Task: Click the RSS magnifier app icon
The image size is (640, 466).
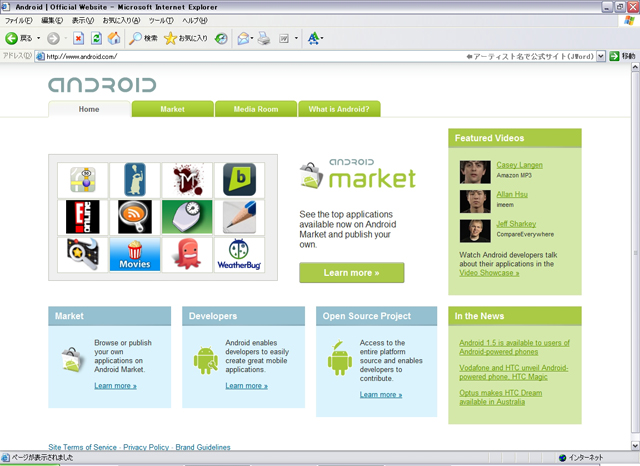Action: pyautogui.click(x=135, y=217)
